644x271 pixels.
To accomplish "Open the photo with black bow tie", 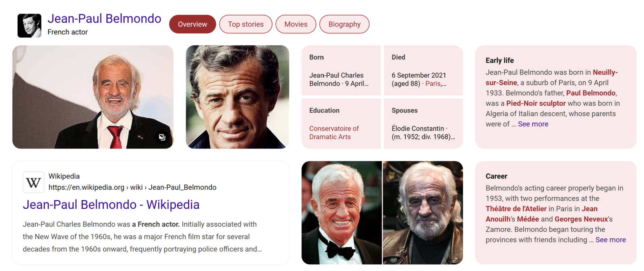I will 341,213.
